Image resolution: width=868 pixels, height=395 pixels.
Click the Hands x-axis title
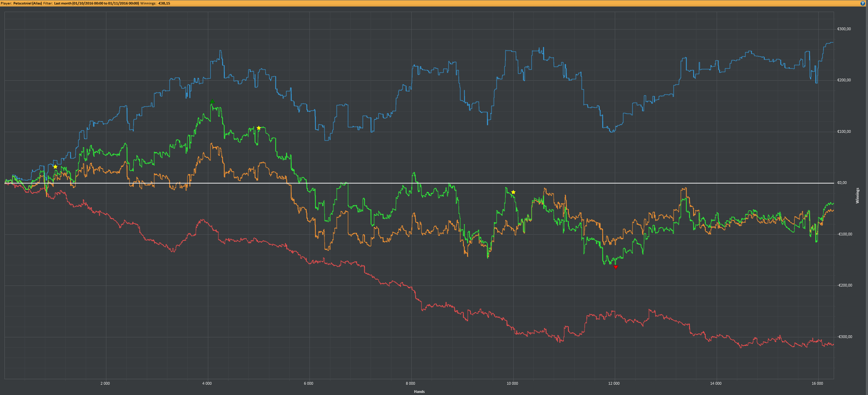tap(419, 392)
